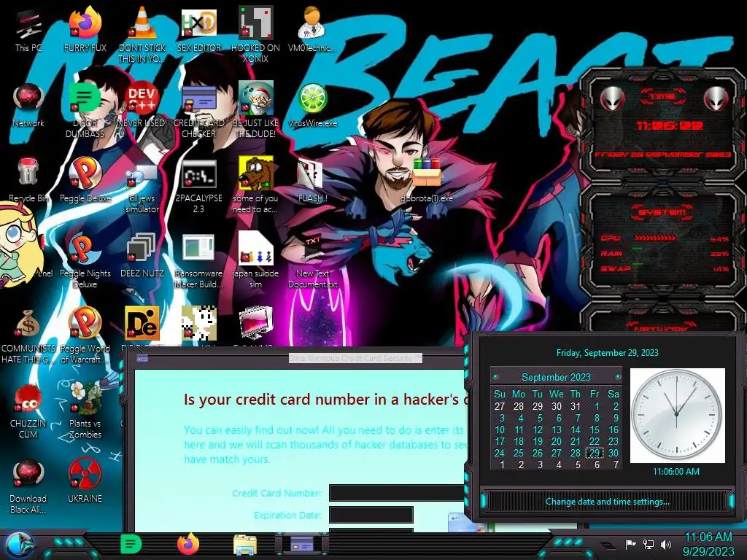This screenshot has width=747, height=560.
Task: Select September 20 in the calendar
Action: pyautogui.click(x=556, y=441)
